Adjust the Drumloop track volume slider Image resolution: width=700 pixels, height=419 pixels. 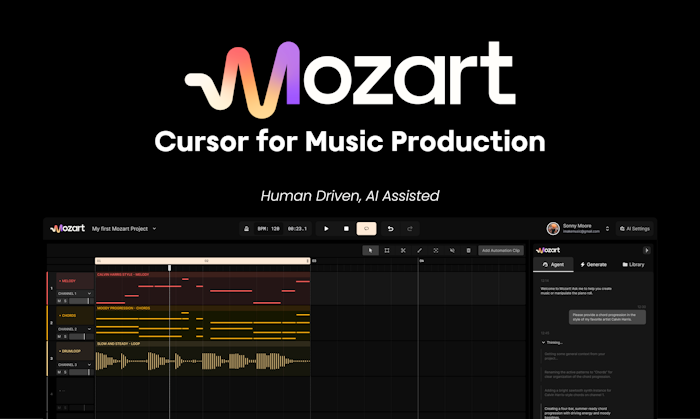tap(81, 372)
